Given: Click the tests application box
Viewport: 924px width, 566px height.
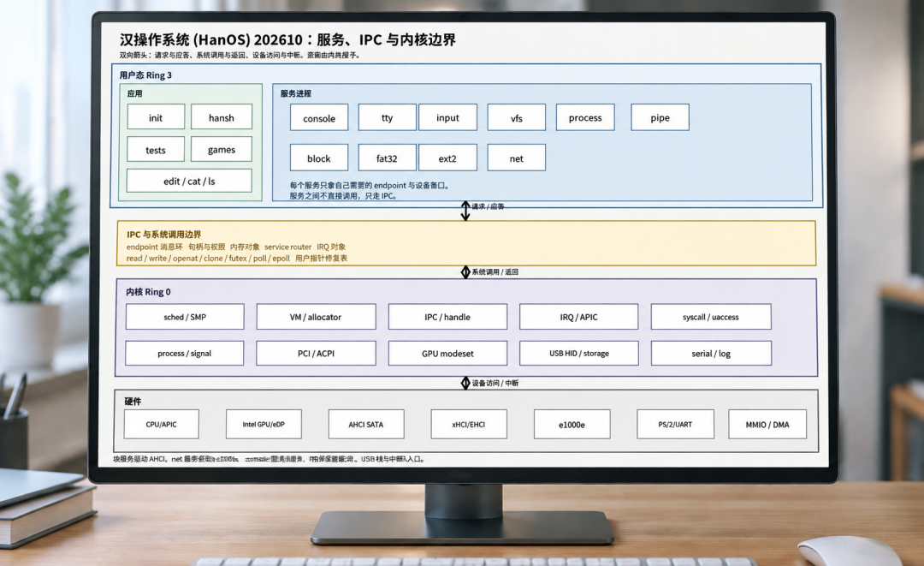Looking at the screenshot, I should point(156,149).
